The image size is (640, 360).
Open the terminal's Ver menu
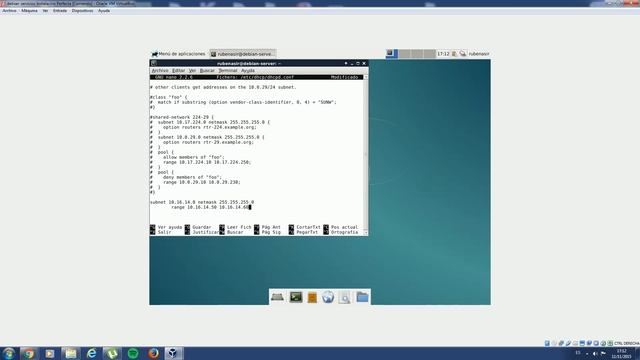point(192,71)
